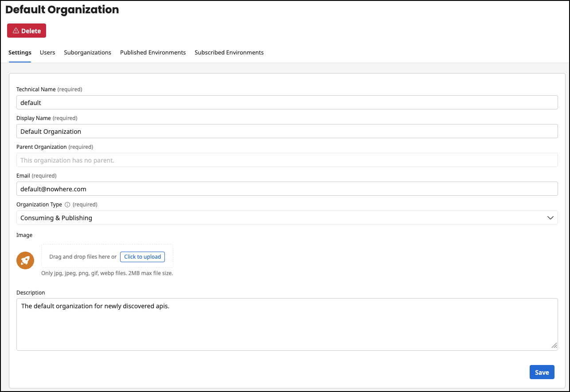Select the Settings tab
This screenshot has width=570, height=392.
pyautogui.click(x=20, y=52)
